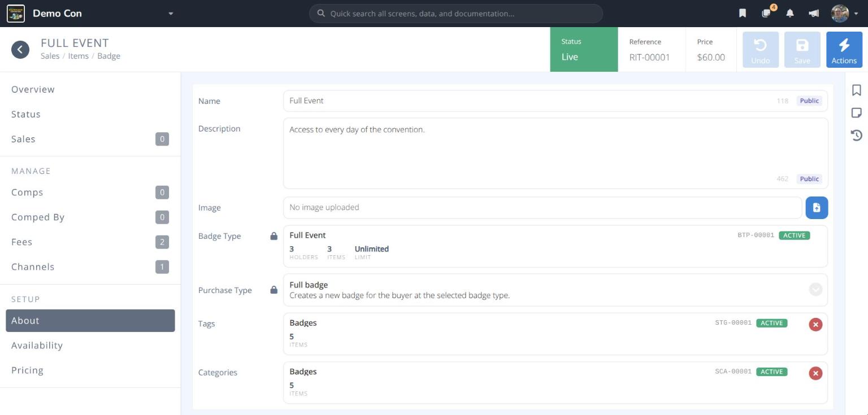Open the Full Event badge type card

555,246
